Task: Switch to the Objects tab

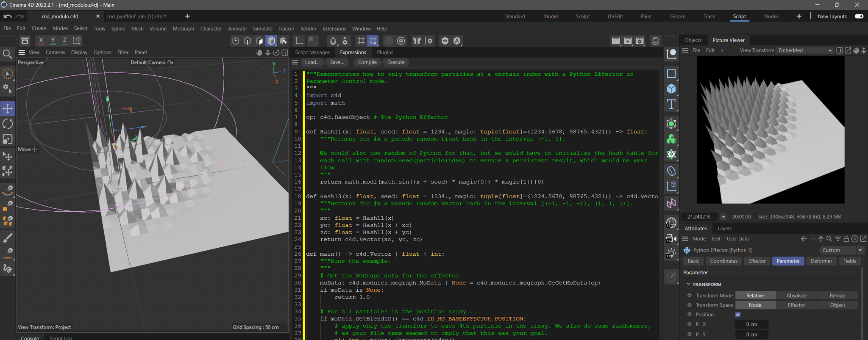Action: 693,40
